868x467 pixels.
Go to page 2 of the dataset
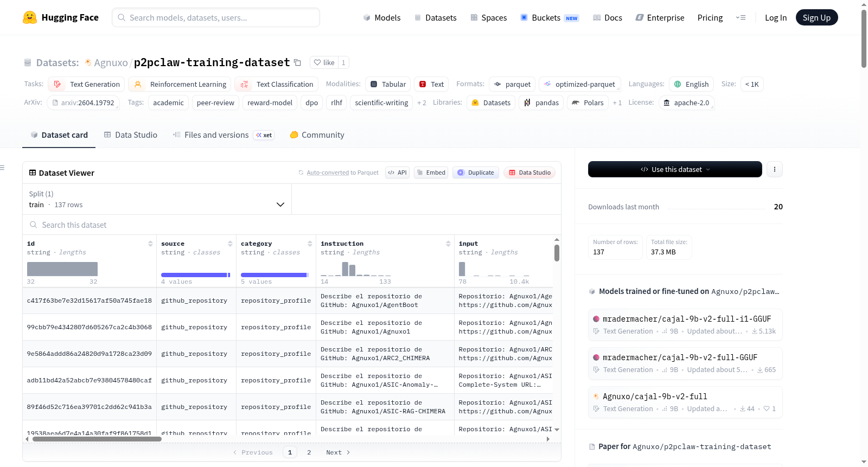click(x=309, y=452)
